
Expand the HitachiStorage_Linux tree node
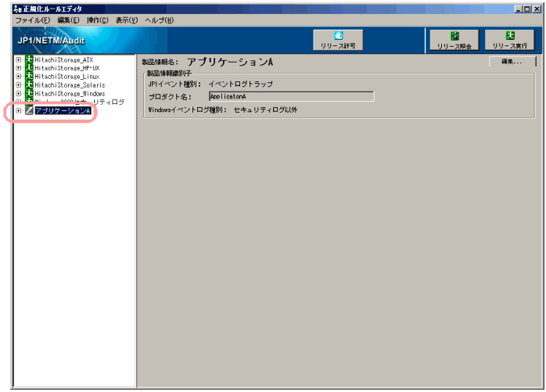[19, 77]
